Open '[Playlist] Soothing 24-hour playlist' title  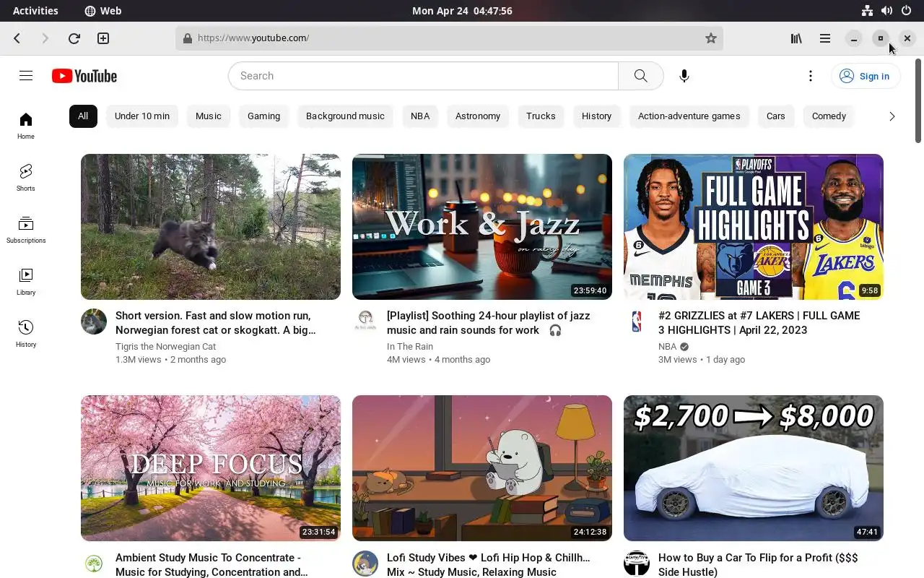pyautogui.click(x=489, y=323)
